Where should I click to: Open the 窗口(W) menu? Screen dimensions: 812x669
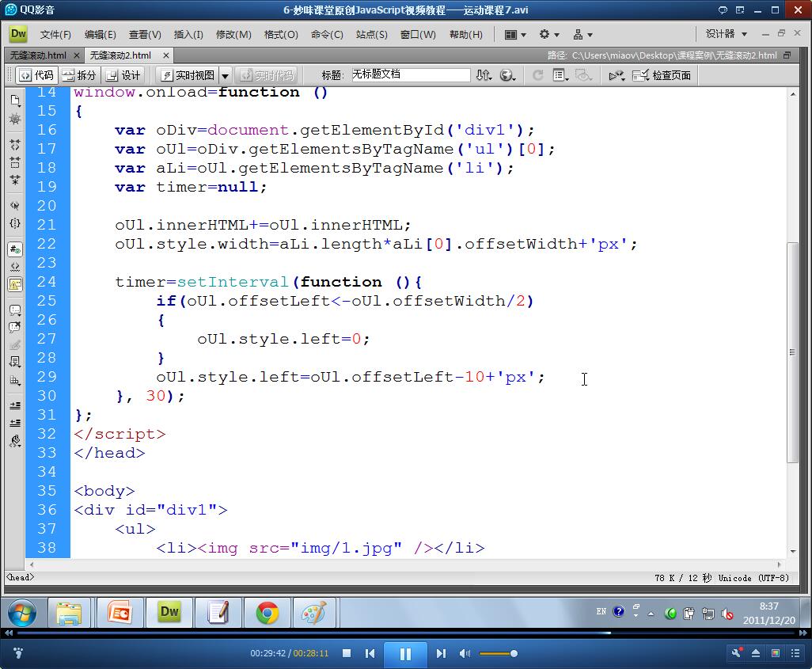pos(418,35)
